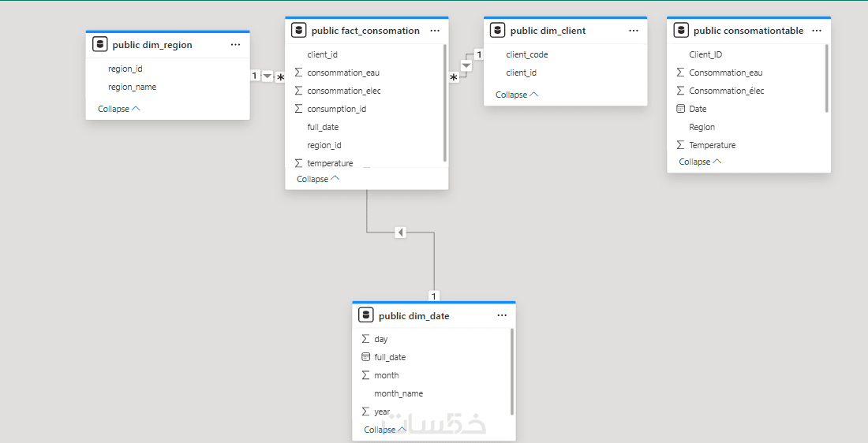
Task: Click the calendar icon beside Date in consomationtable
Action: (x=680, y=109)
